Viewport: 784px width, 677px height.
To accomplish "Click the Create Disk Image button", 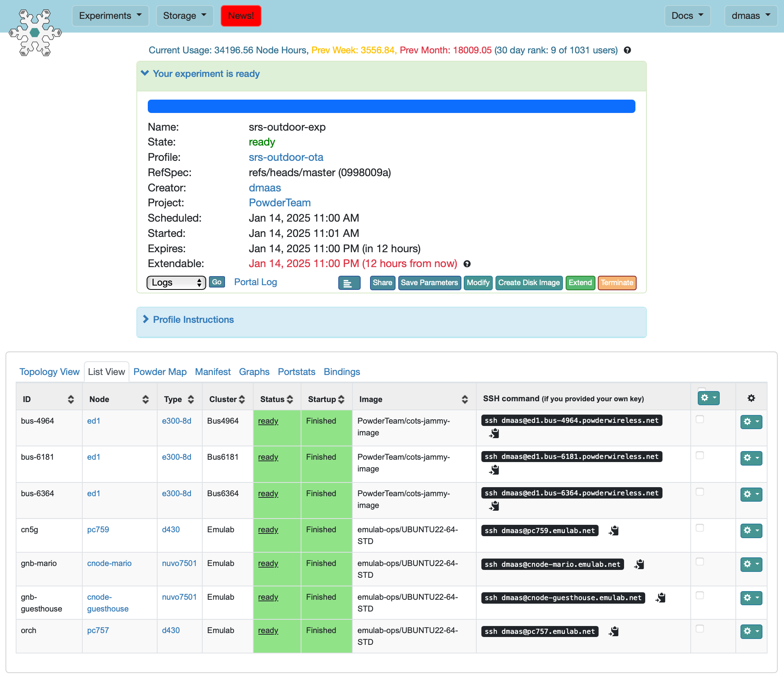I will point(529,283).
